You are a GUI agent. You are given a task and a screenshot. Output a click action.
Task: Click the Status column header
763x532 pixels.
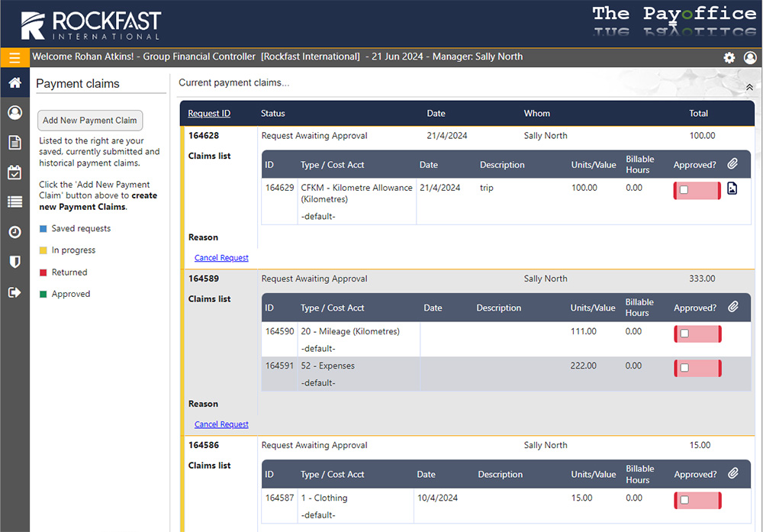coord(272,114)
